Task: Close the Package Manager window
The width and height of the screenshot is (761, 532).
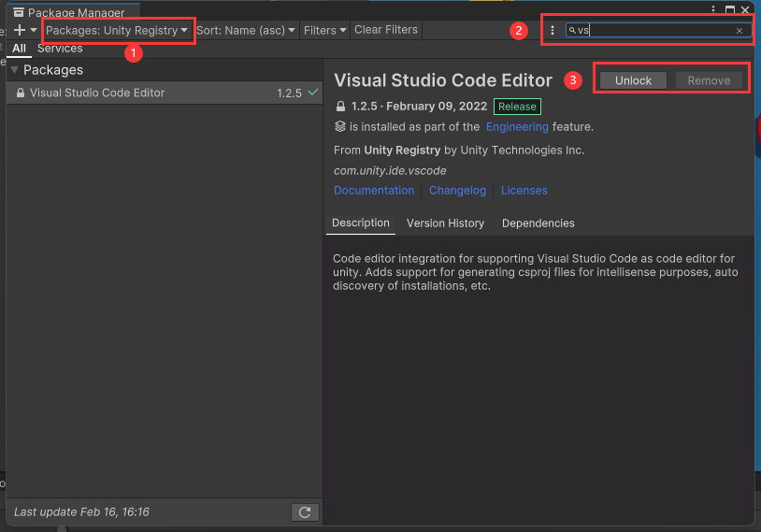Action: (745, 9)
